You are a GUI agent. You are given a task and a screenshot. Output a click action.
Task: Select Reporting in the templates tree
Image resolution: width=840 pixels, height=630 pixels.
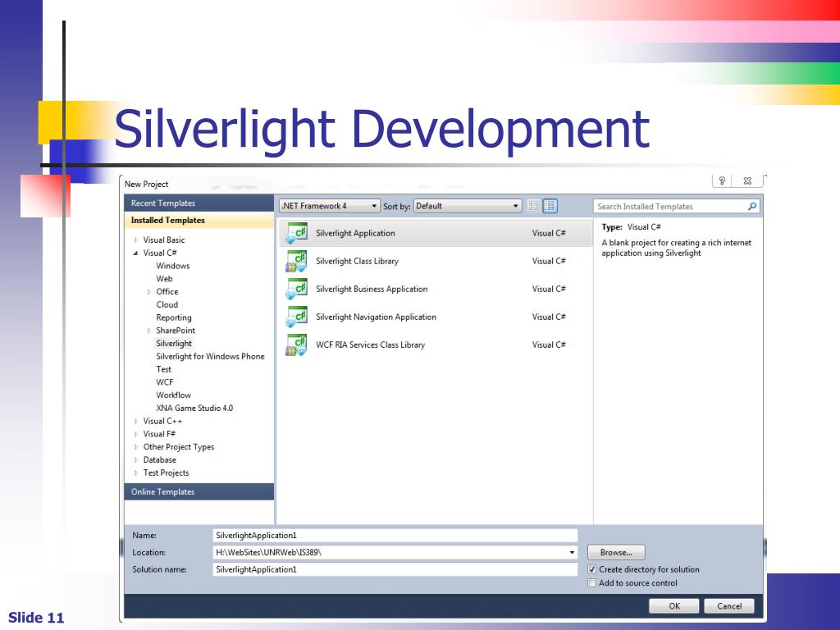174,317
